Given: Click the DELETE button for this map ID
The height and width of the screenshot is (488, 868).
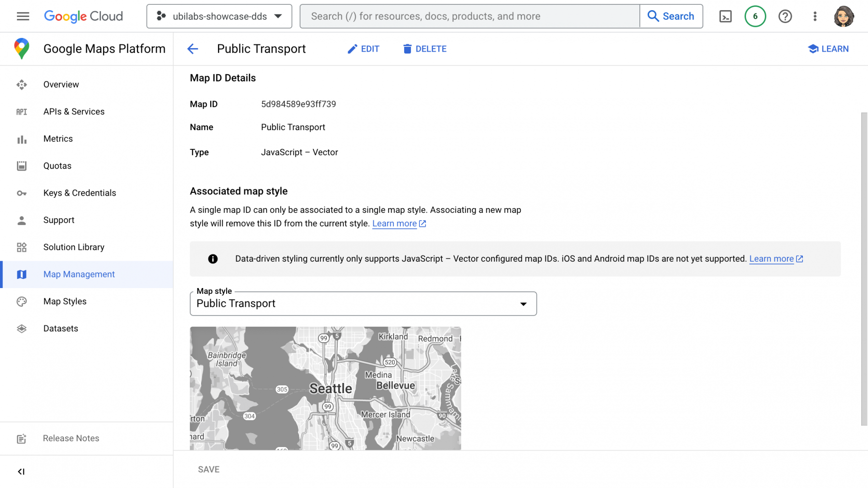Looking at the screenshot, I should coord(424,49).
